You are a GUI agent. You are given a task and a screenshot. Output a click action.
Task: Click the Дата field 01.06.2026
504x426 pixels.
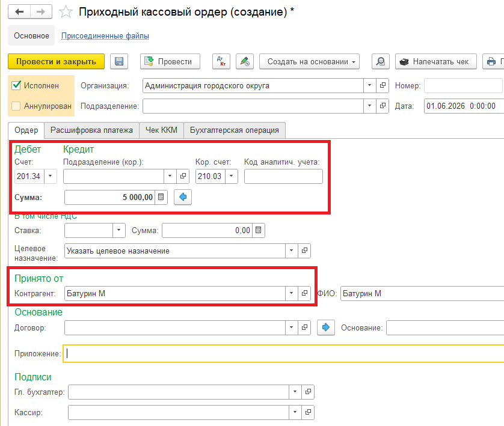(x=464, y=106)
